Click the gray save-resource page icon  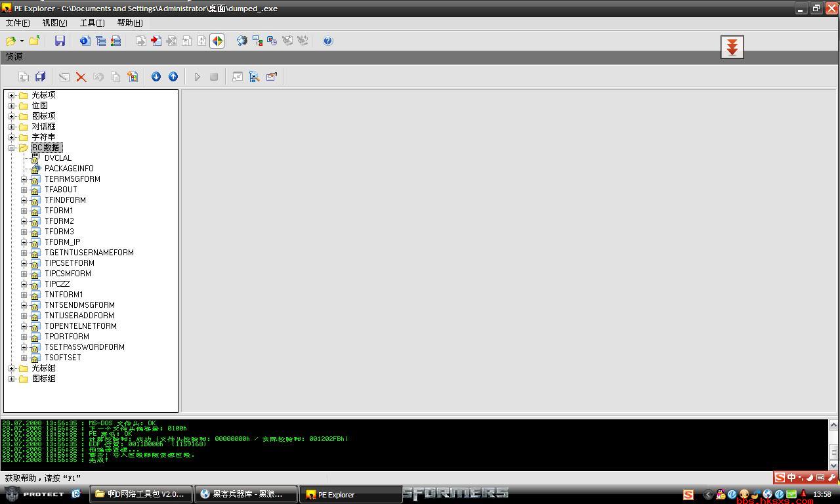(x=24, y=77)
